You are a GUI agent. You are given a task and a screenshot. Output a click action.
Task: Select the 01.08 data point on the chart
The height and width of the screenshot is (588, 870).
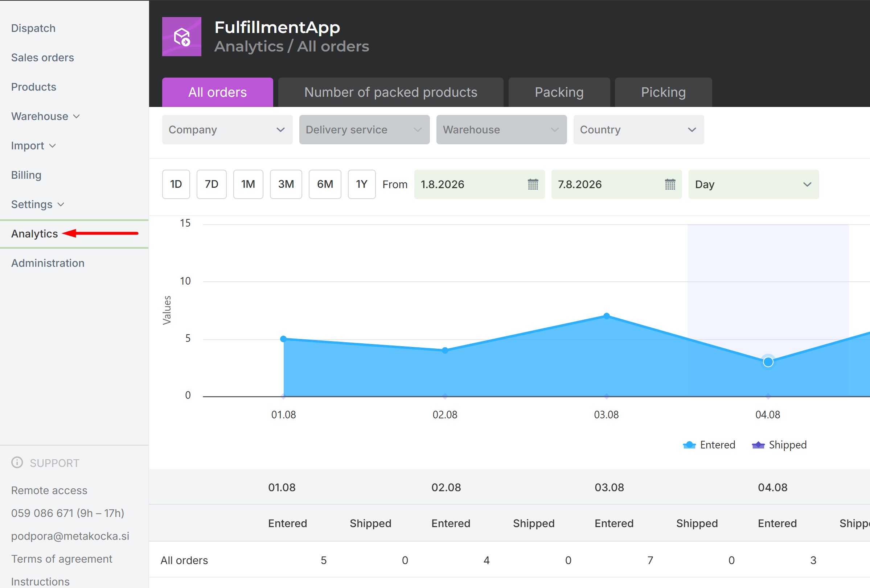283,339
